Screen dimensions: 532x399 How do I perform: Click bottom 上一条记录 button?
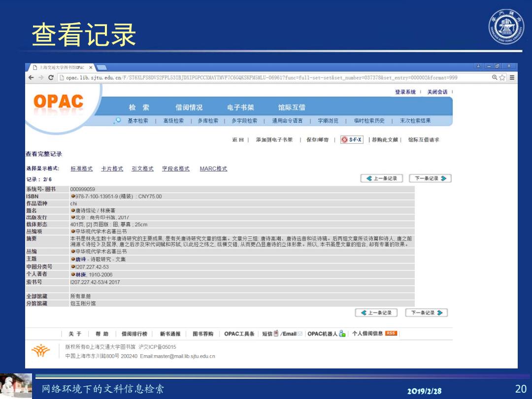click(x=376, y=313)
